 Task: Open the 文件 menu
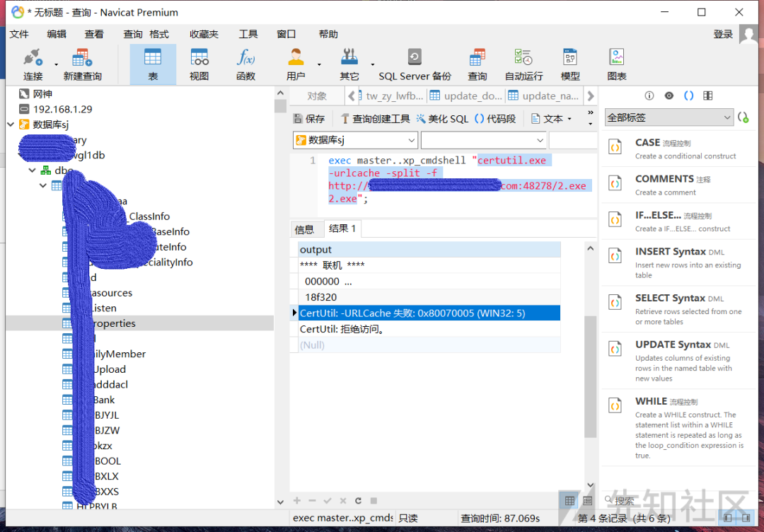(x=20, y=34)
